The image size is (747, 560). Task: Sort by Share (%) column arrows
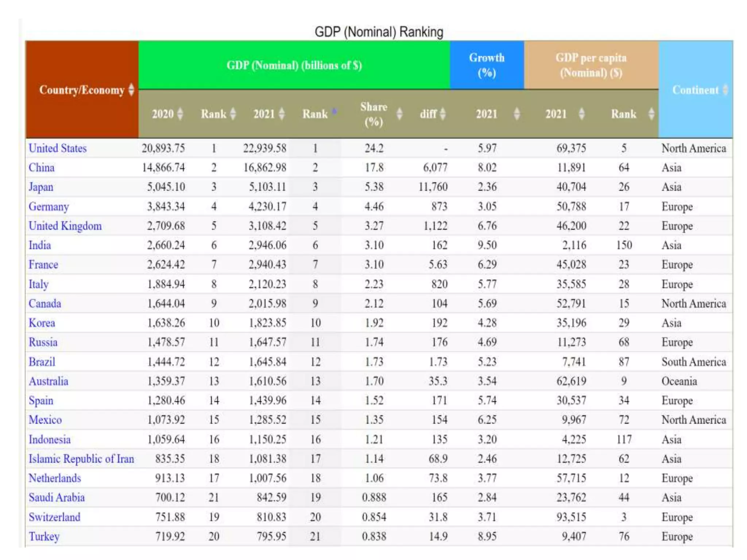[399, 114]
